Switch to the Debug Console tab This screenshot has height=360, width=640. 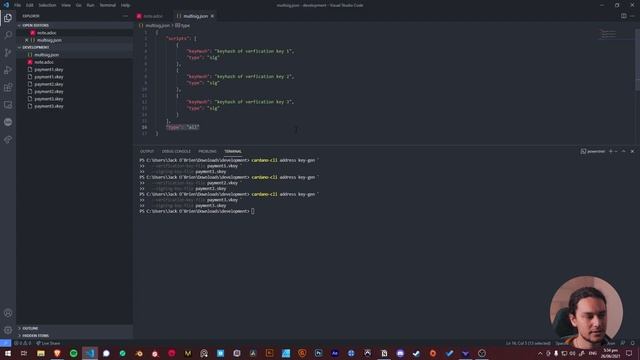tap(176, 151)
